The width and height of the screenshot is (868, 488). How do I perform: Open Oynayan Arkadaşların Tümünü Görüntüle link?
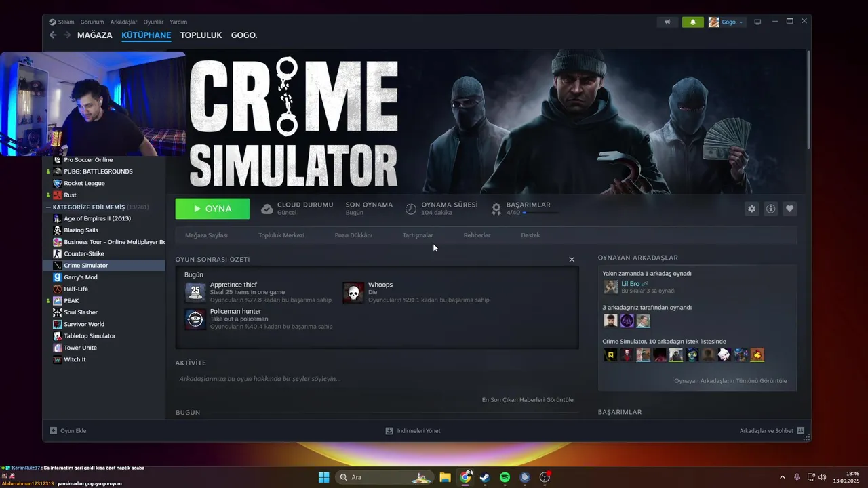(x=730, y=381)
